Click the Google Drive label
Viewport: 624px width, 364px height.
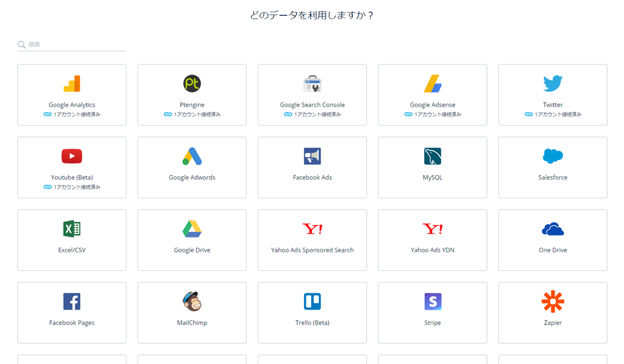coord(192,250)
